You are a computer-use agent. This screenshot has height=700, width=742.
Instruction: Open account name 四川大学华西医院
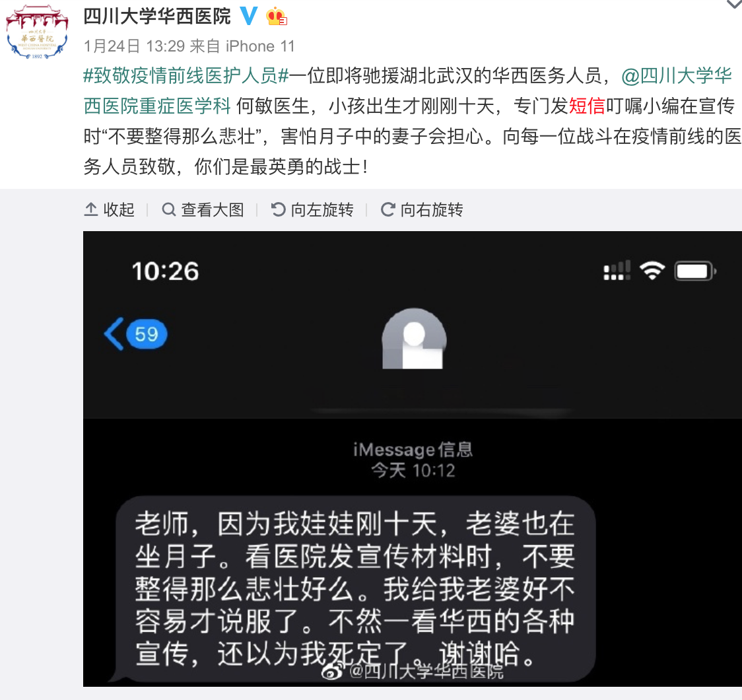click(157, 16)
